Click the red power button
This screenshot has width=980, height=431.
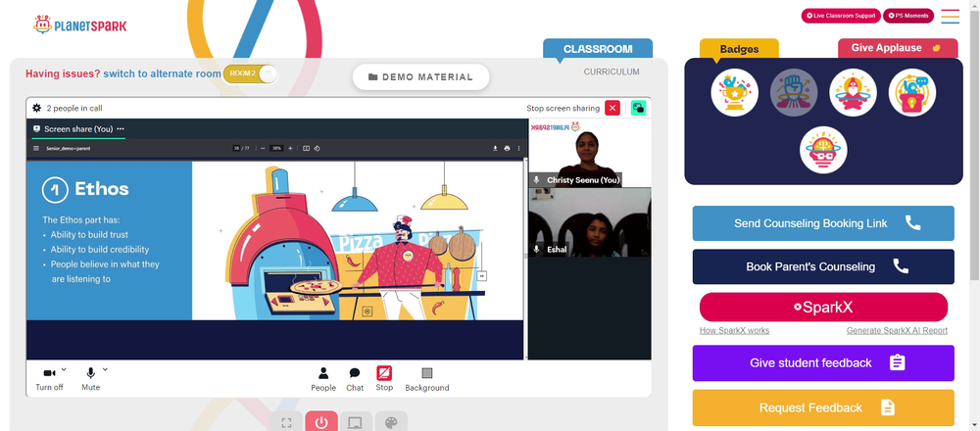click(321, 421)
